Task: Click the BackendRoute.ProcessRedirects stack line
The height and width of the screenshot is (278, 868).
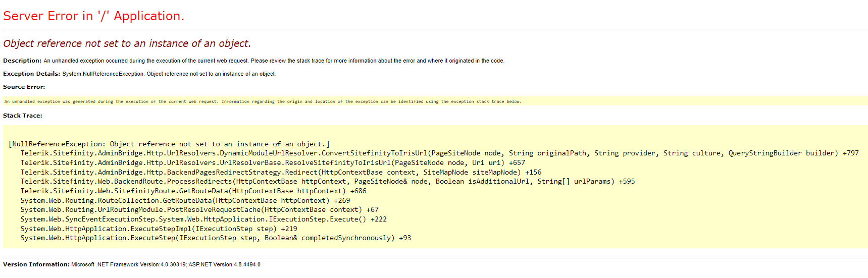Action: click(x=328, y=182)
